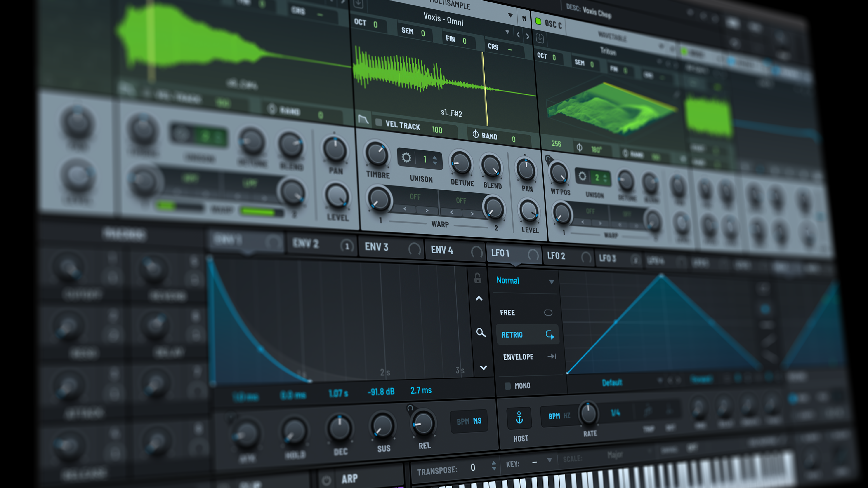Click the up chevron above the magnifier icon
Viewport: 868px width, 488px height.
coord(479,298)
